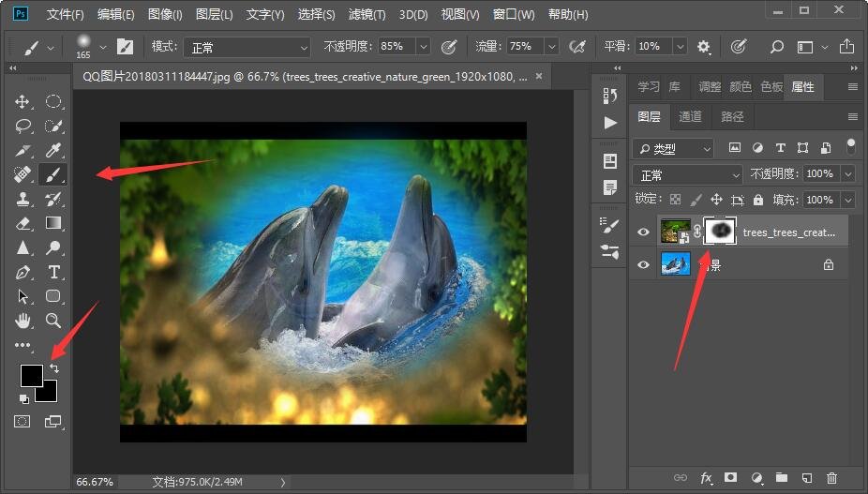Open the brush preset picker dropdown

pos(103,48)
